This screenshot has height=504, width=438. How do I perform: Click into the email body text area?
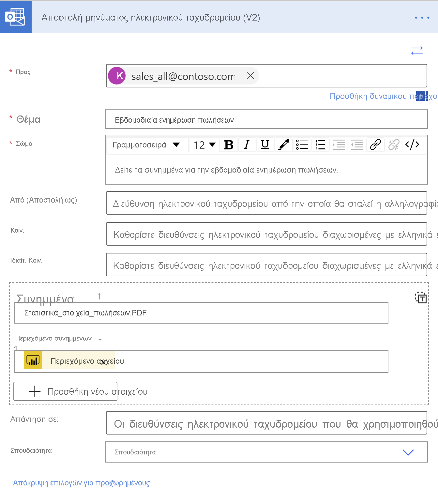click(266, 170)
